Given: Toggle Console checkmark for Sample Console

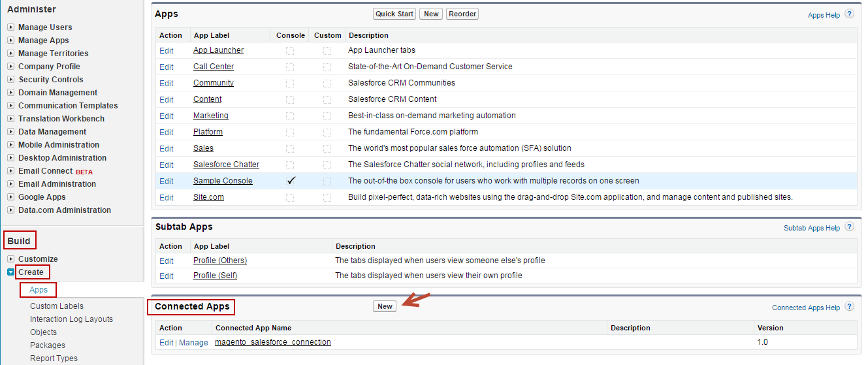Looking at the screenshot, I should coord(291,181).
